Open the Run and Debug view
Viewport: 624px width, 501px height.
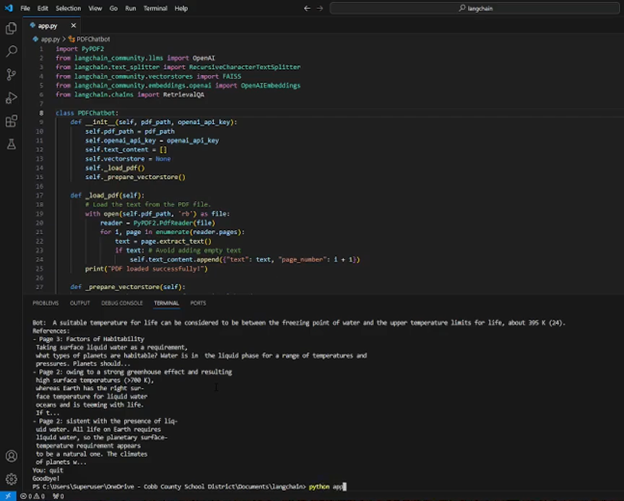11,97
